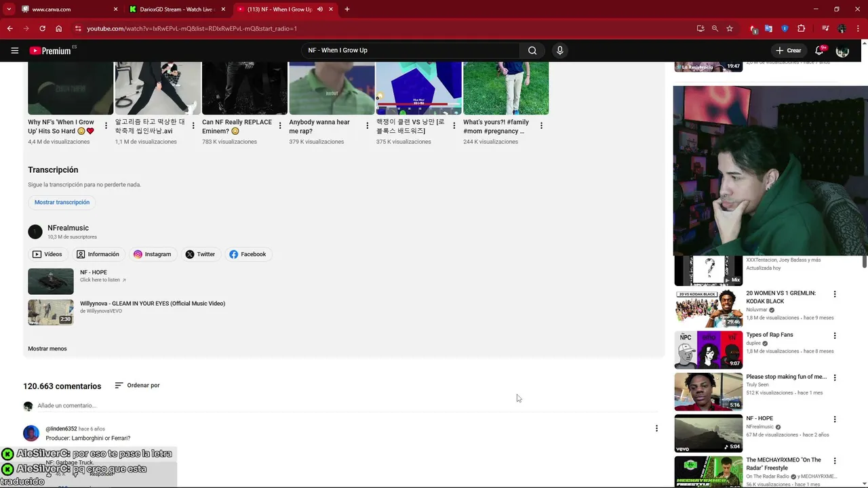Image resolution: width=868 pixels, height=488 pixels.
Task: Open NFrealmusic channel name
Action: [68, 228]
